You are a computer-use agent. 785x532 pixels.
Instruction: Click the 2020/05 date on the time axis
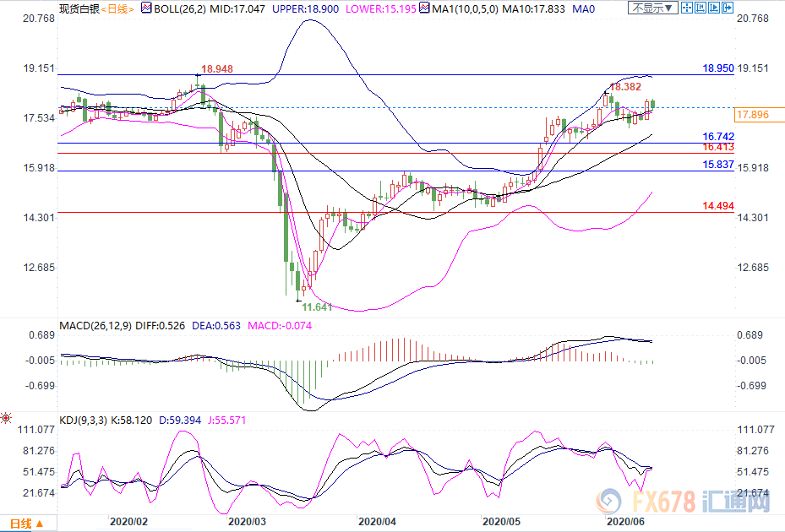tap(501, 522)
